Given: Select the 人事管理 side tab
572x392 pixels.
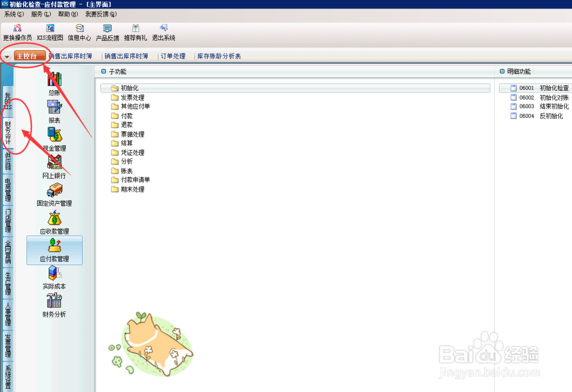Looking at the screenshot, I should (7, 314).
